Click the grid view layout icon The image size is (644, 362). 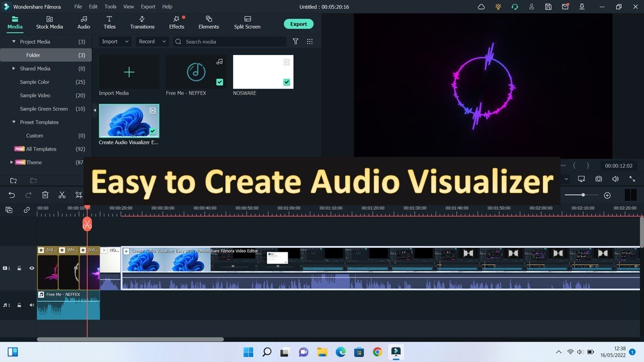pyautogui.click(x=310, y=42)
